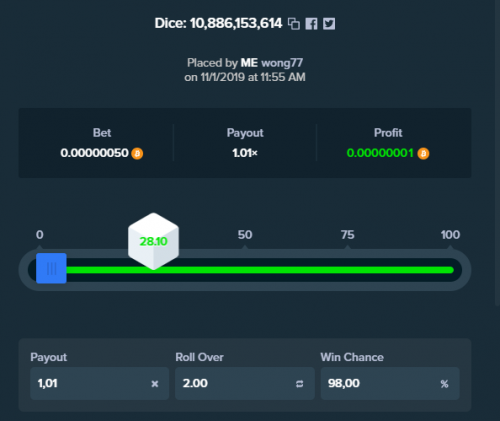500x421 pixels.
Task: Click the 50 marker on the slider scale
Action: [x=245, y=235]
